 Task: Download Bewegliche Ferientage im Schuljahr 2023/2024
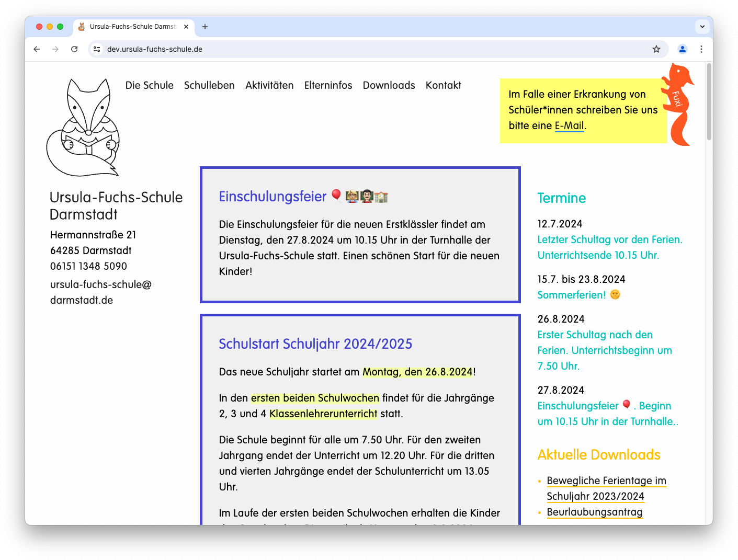[x=606, y=488]
